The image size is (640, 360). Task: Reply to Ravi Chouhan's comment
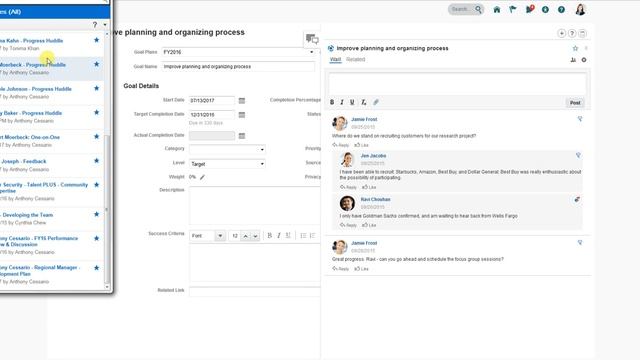tap(349, 225)
